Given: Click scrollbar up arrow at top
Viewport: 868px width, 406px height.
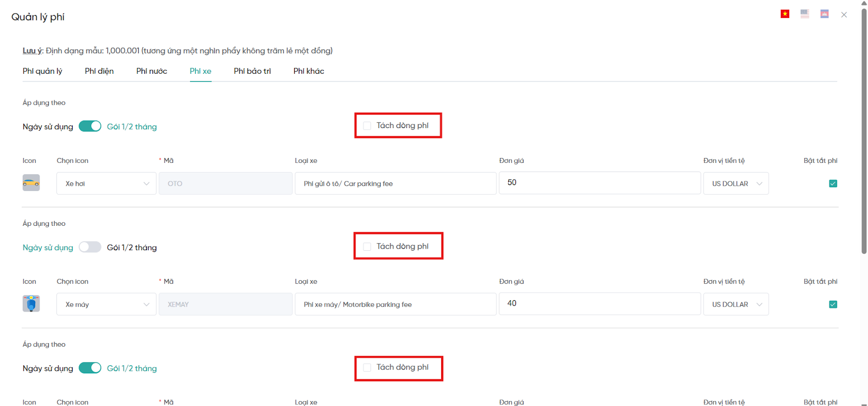Looking at the screenshot, I should pyautogui.click(x=864, y=3).
